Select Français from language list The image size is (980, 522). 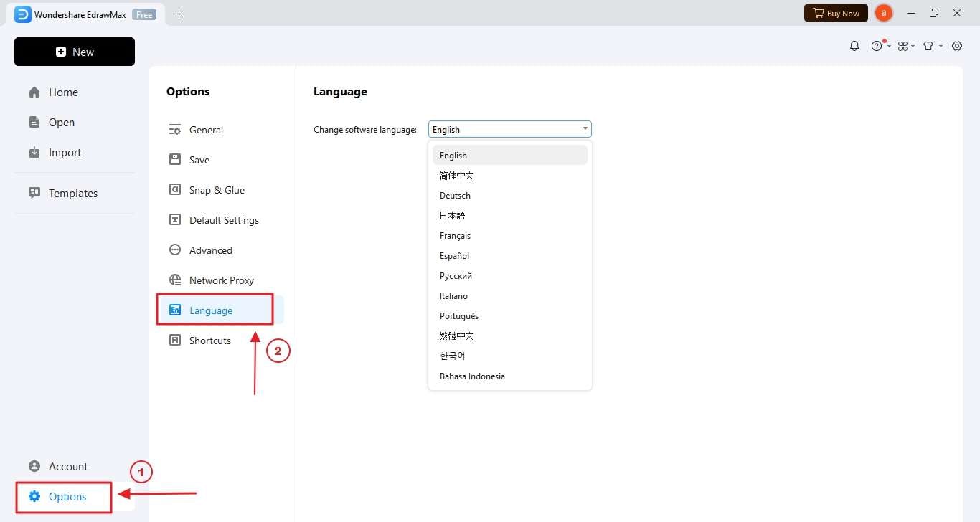[510, 236]
